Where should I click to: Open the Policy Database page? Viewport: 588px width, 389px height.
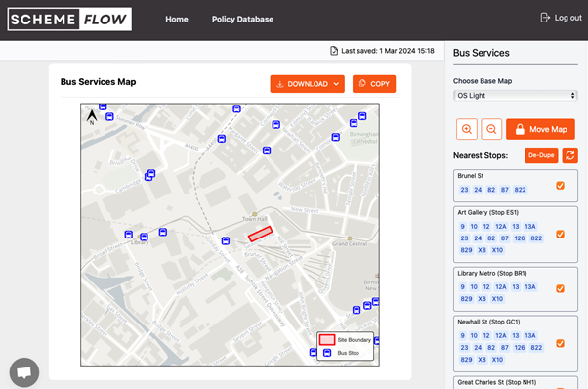(242, 20)
